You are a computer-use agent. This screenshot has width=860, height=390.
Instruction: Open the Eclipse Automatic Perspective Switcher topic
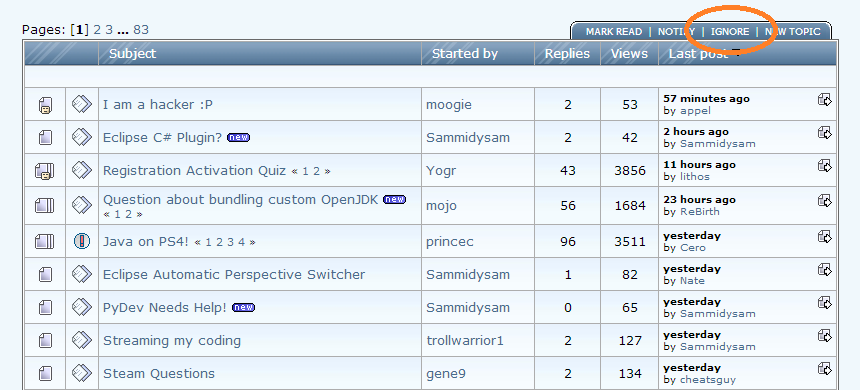click(234, 274)
